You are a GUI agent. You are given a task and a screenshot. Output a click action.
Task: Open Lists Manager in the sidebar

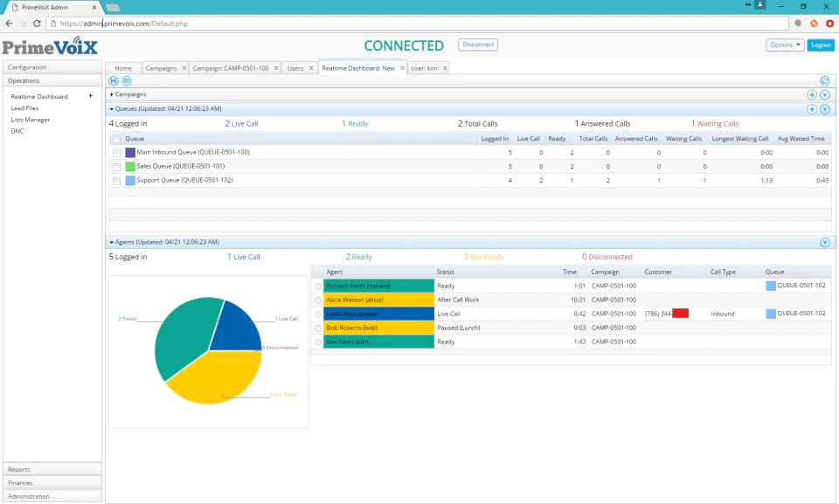(31, 120)
